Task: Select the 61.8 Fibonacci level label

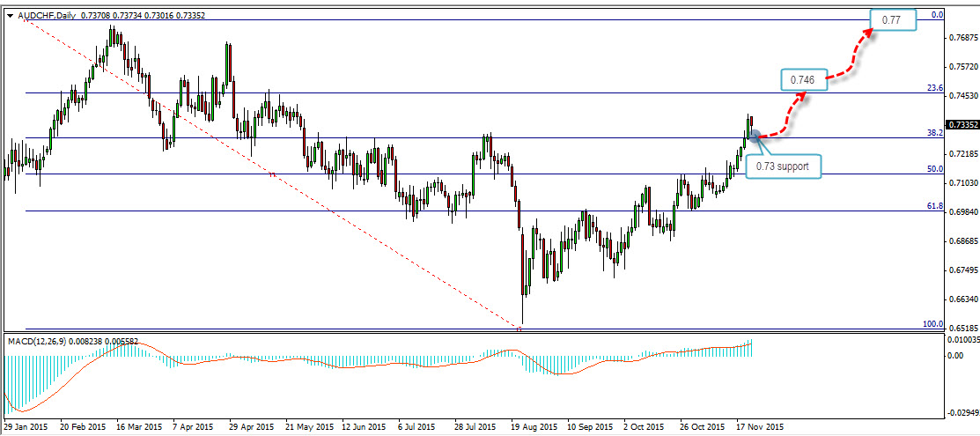Action: 935,205
